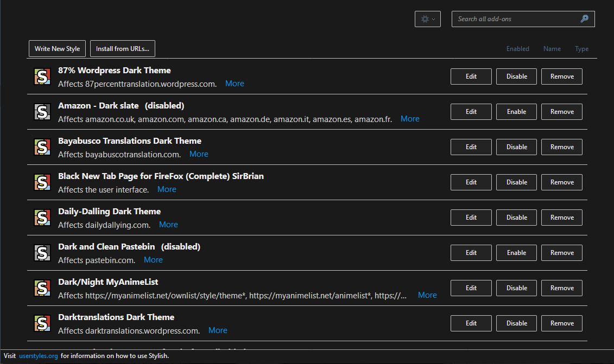Screen dimensions: 614x364
Task: Sort styles by Type
Action: pos(581,48)
